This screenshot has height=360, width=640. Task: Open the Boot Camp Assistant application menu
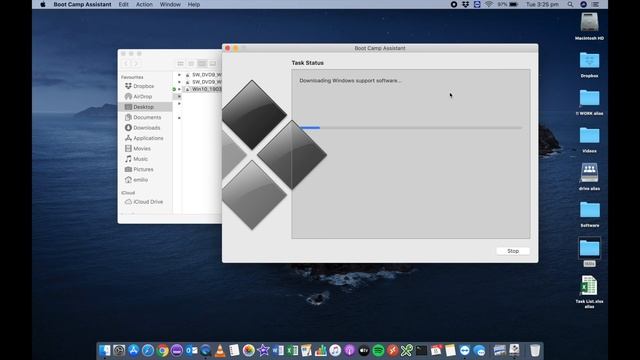pyautogui.click(x=82, y=4)
